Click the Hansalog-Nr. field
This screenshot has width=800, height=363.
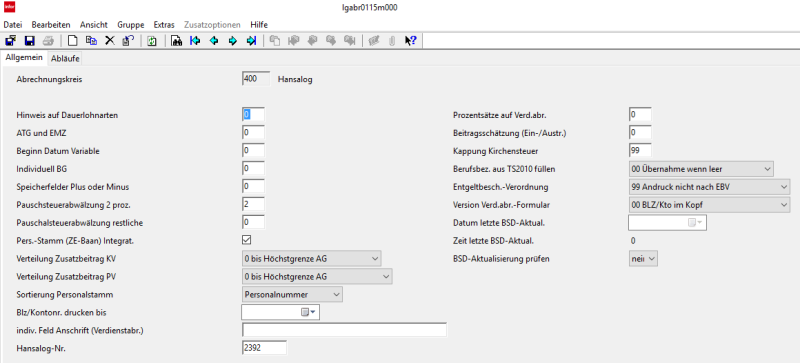[x=264, y=348]
